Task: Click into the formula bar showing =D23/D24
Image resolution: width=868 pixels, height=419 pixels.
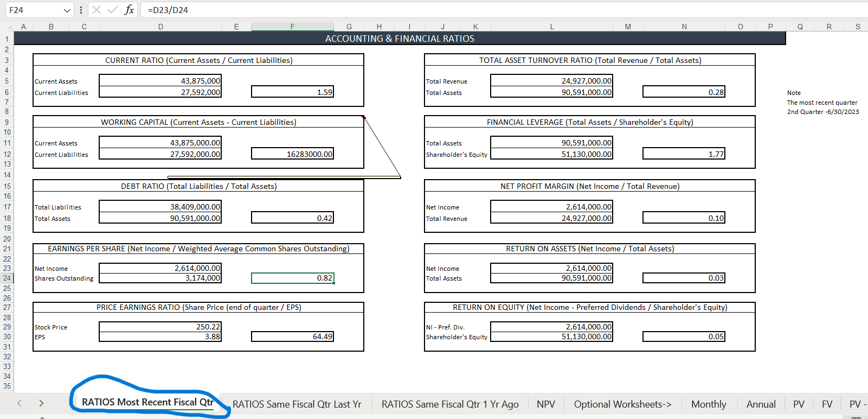Action: (504, 10)
